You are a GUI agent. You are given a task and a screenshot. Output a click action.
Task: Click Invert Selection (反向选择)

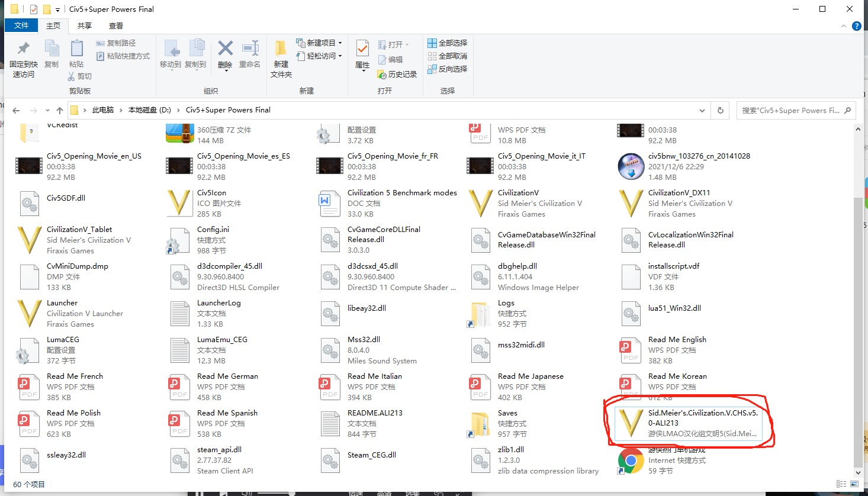click(448, 69)
